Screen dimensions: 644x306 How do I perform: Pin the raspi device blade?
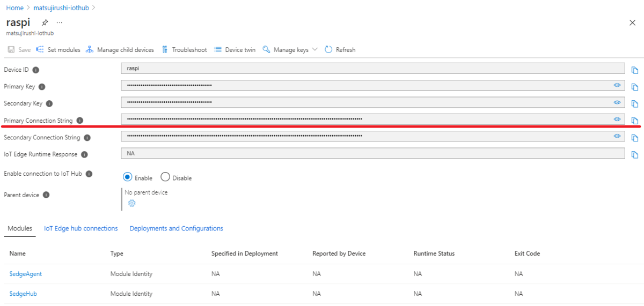pyautogui.click(x=45, y=23)
